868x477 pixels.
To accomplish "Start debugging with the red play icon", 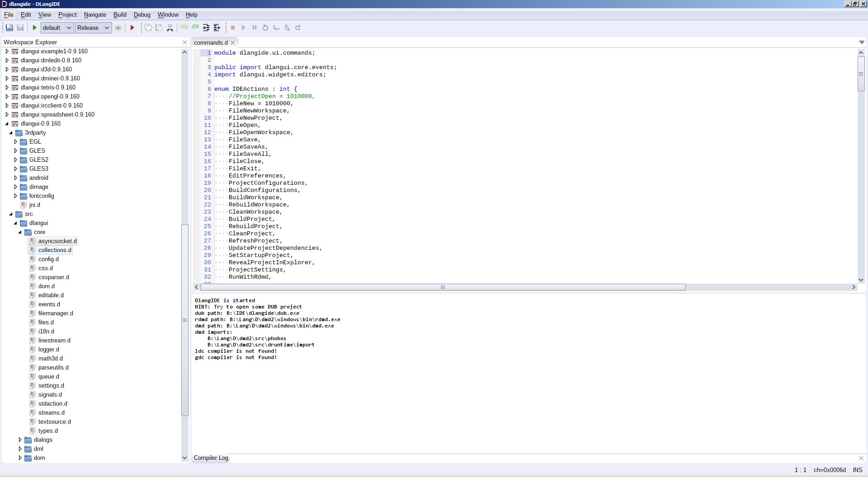I will click(132, 28).
